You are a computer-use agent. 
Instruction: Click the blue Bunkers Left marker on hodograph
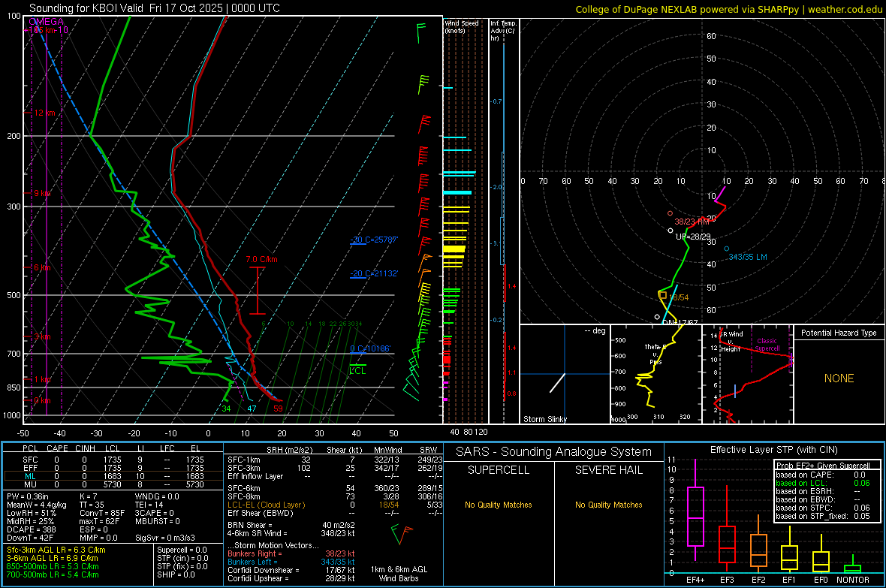pos(727,249)
